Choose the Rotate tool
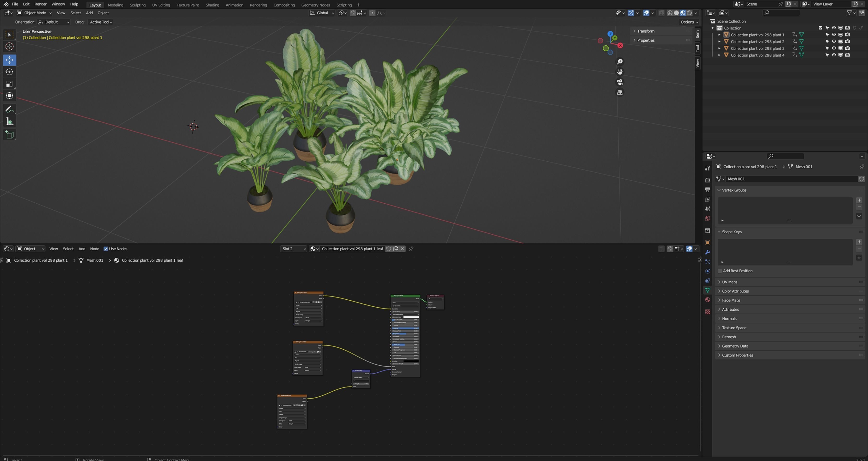868x461 pixels. coord(9,72)
